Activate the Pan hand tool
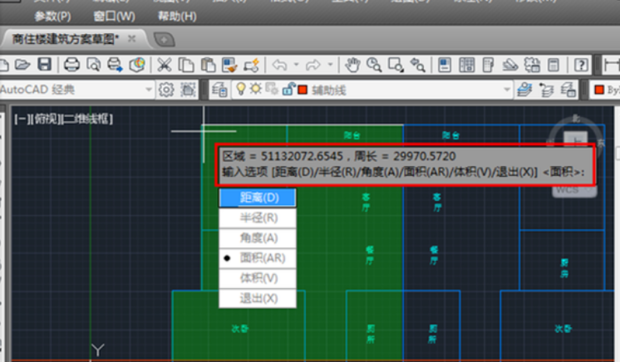The width and height of the screenshot is (620, 362). [352, 65]
